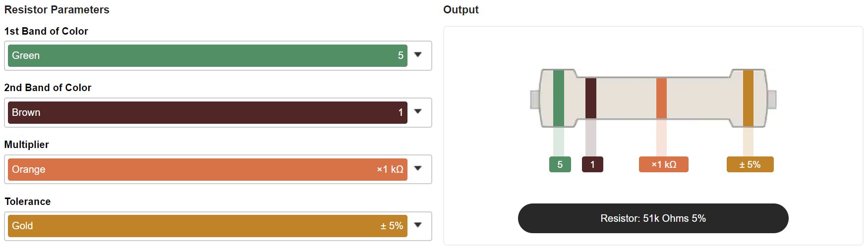This screenshot has width=868, height=251.
Task: Select the Green 5 color field
Action: coord(208,55)
